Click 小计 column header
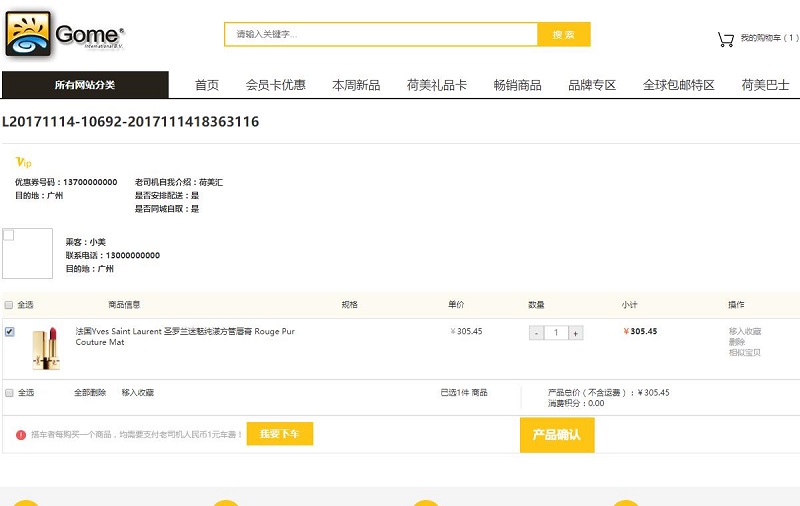The width and height of the screenshot is (800, 506). tap(630, 305)
